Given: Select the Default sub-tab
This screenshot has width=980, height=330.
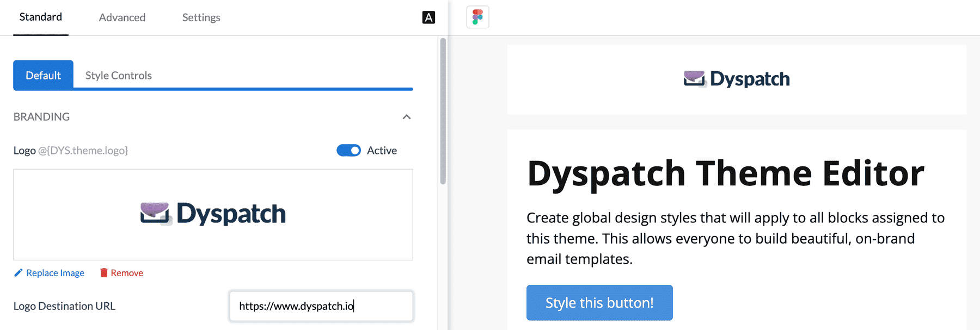Looking at the screenshot, I should point(43,75).
